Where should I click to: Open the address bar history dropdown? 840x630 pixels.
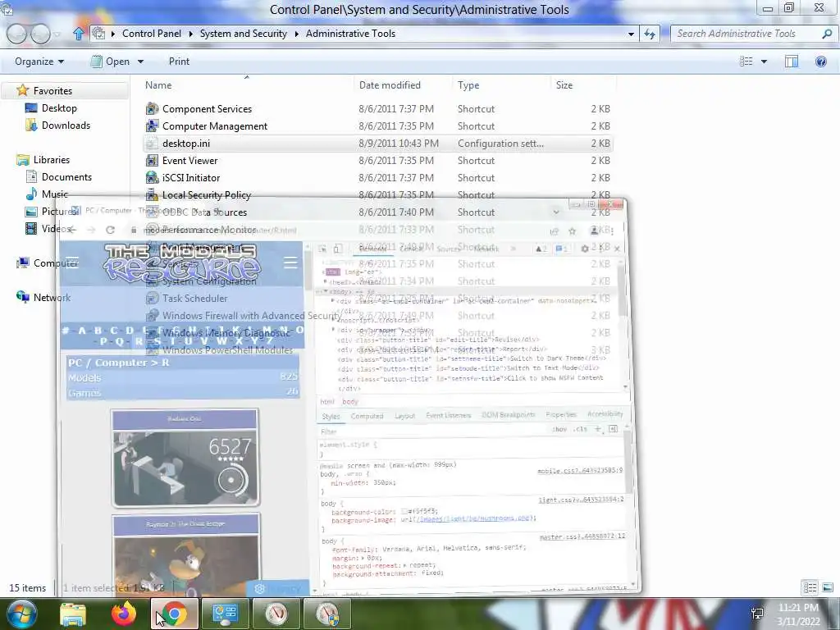pos(631,34)
